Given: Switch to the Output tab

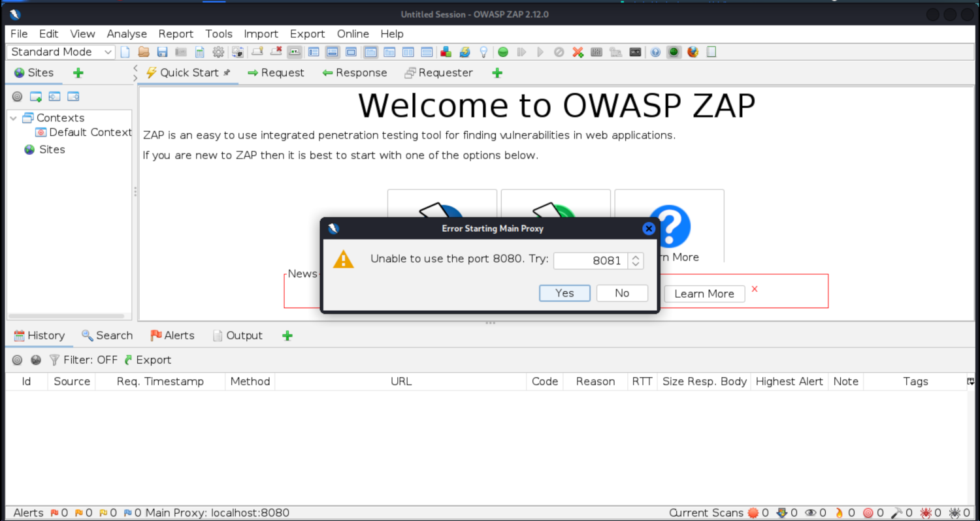Looking at the screenshot, I should (238, 336).
